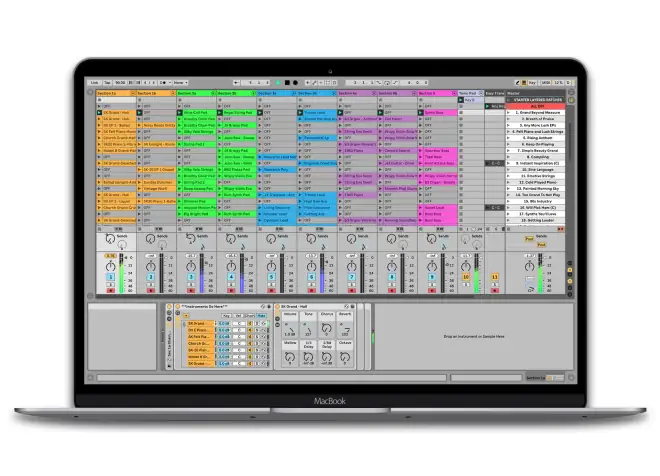
Task: Click the Link button
Action: tap(95, 82)
